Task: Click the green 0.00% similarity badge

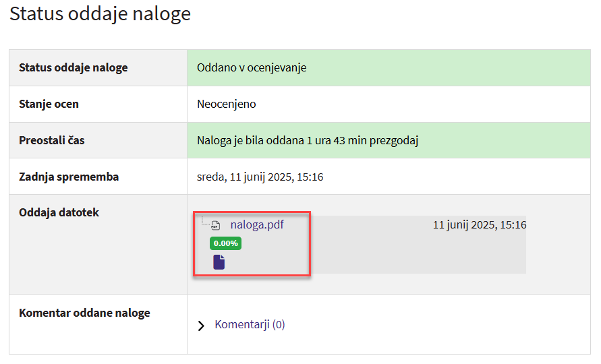Action: point(225,243)
